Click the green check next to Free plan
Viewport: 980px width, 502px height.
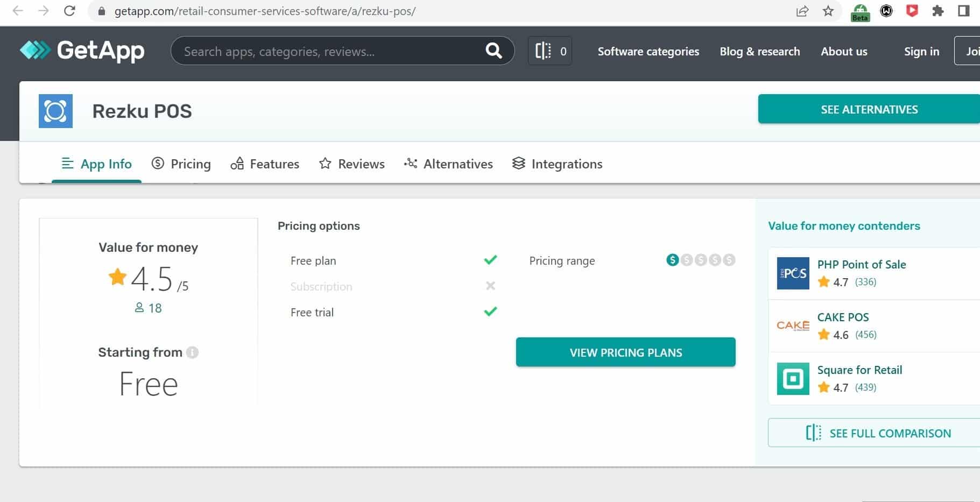(490, 260)
